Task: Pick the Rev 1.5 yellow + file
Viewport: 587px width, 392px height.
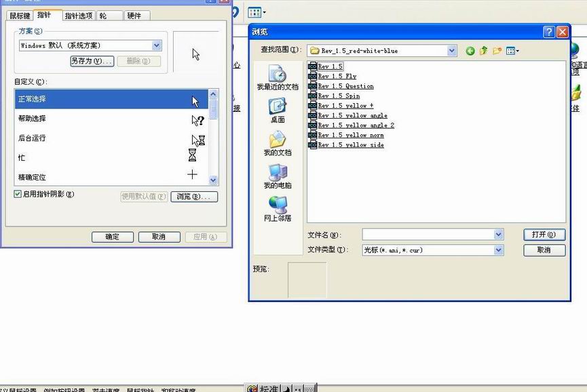Action: [341, 106]
